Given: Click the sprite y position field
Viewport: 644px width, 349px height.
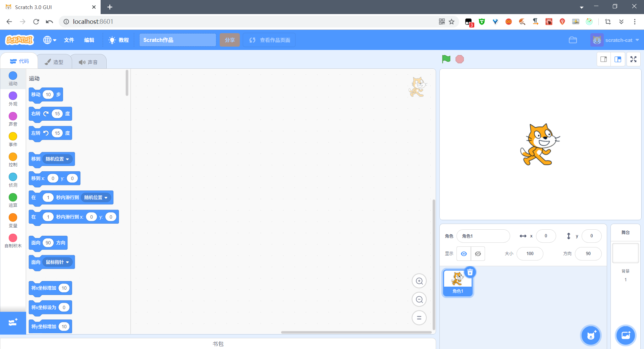Looking at the screenshot, I should 592,236.
